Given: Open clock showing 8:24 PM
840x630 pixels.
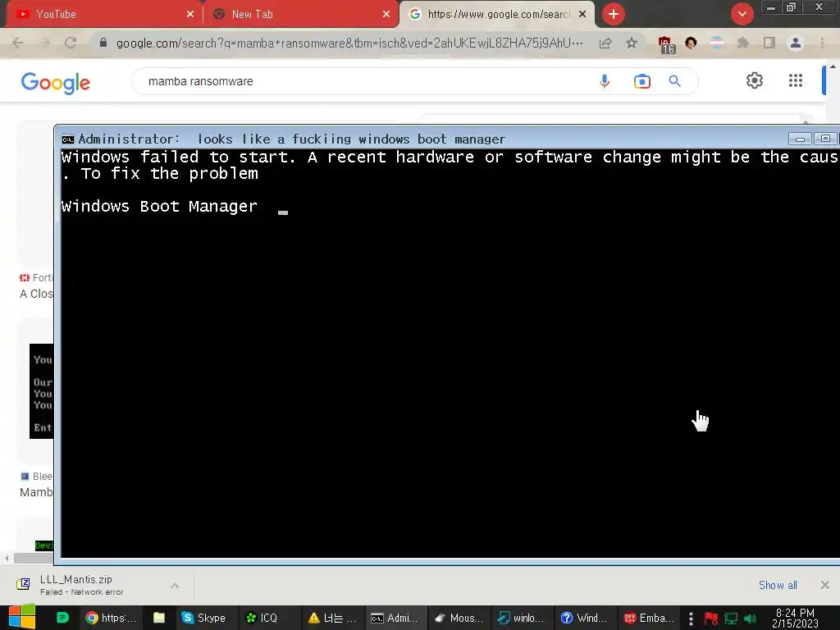Looking at the screenshot, I should tap(795, 618).
